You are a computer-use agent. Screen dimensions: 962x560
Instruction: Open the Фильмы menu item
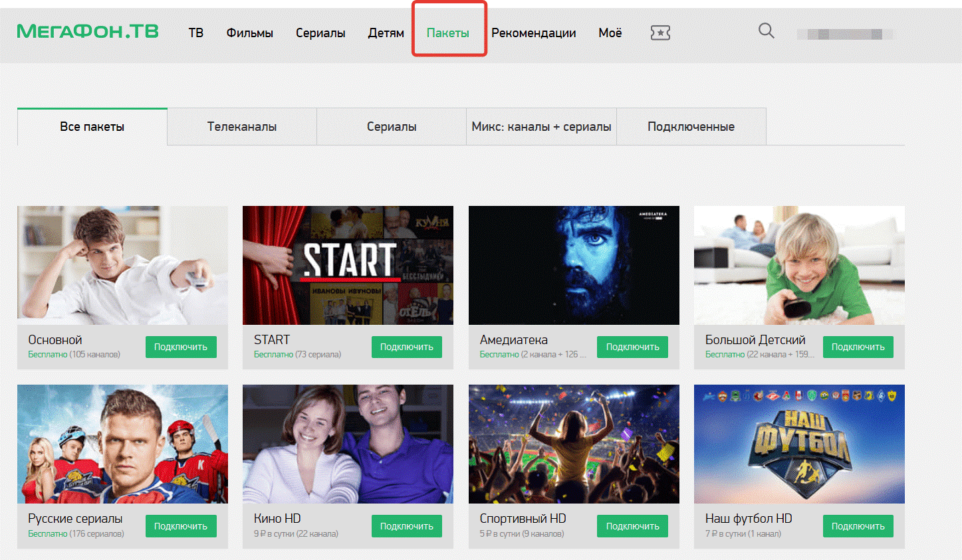point(249,33)
